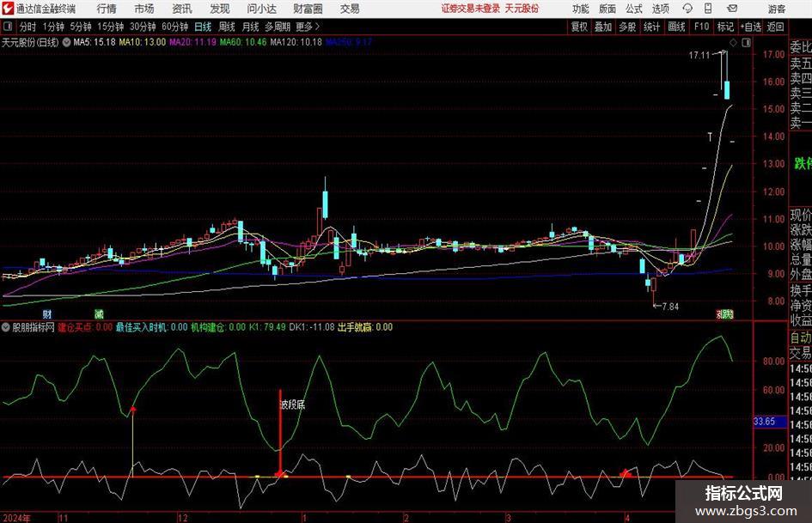The height and width of the screenshot is (523, 812).
Task: Open the 问小达 menu
Action: (x=261, y=9)
